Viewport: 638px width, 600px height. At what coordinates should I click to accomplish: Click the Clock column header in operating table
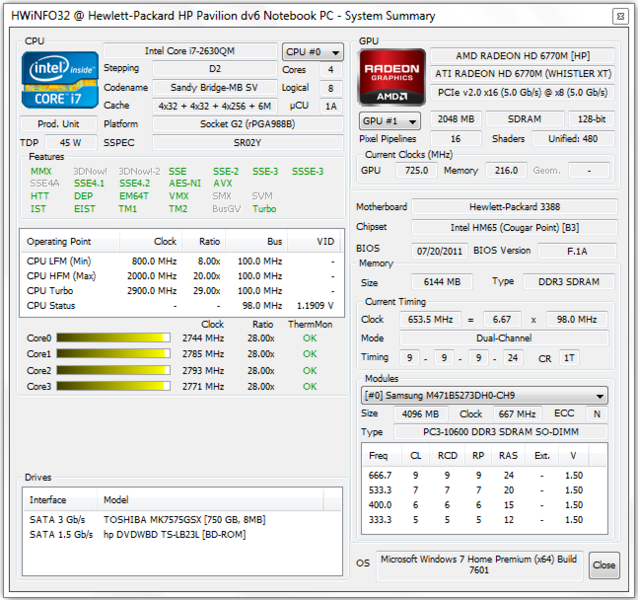click(151, 242)
